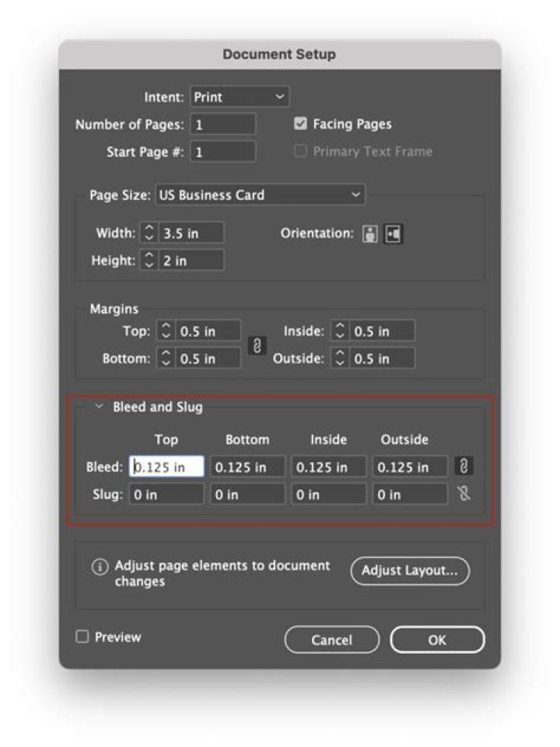Open the Page Size dropdown
Viewport: 560px width, 747px height.
[x=260, y=195]
